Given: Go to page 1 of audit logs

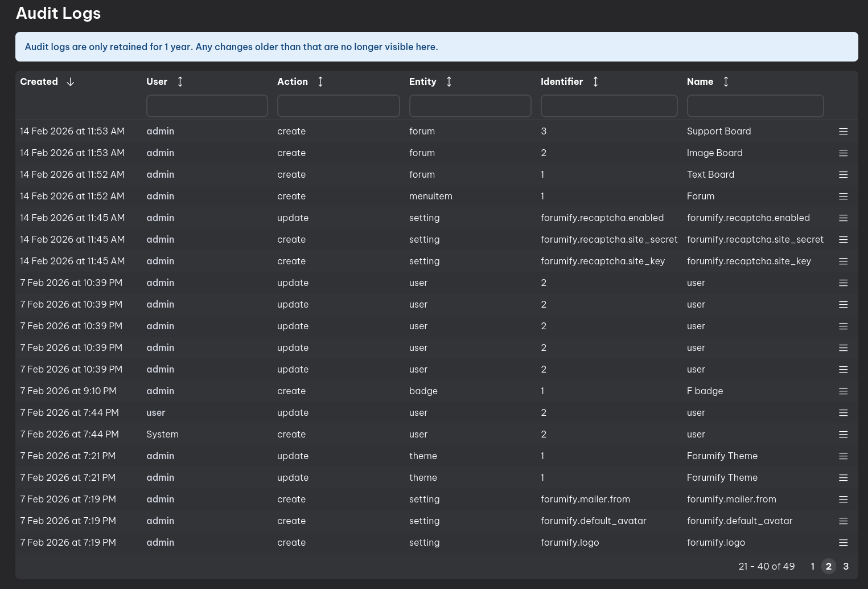Looking at the screenshot, I should tap(812, 566).
